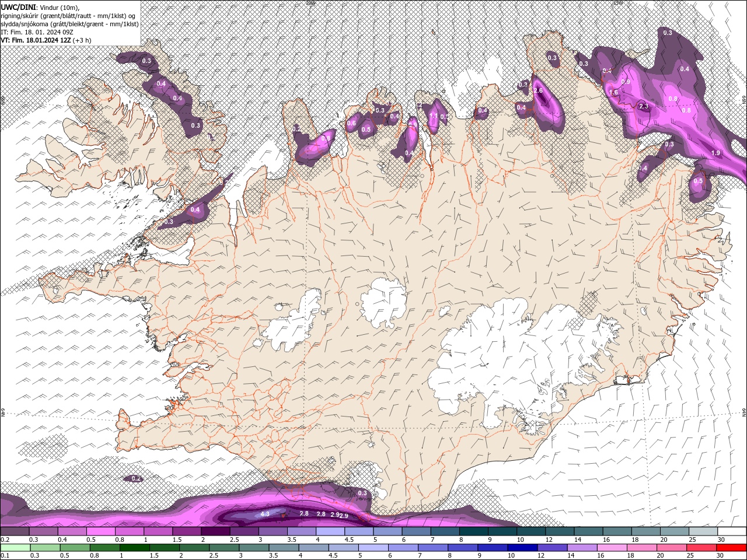Select the 'rigning/skúrir' description line
Viewport: 747px width, 560px height.
tap(68, 15)
